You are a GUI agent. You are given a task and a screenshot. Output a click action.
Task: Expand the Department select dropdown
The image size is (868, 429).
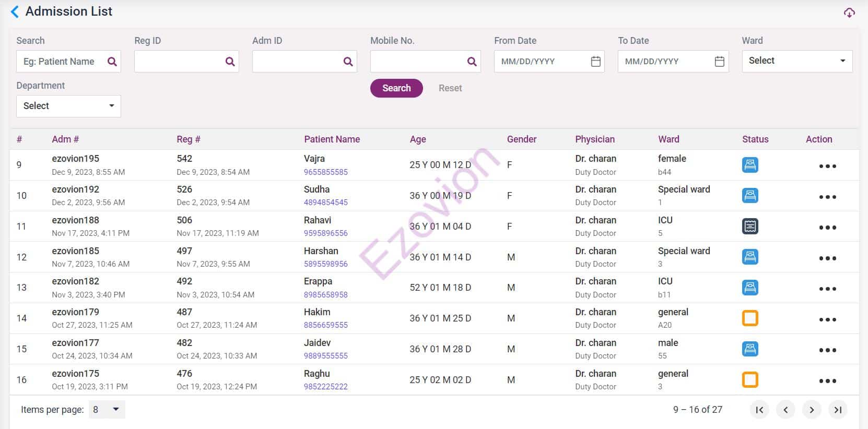(x=68, y=106)
